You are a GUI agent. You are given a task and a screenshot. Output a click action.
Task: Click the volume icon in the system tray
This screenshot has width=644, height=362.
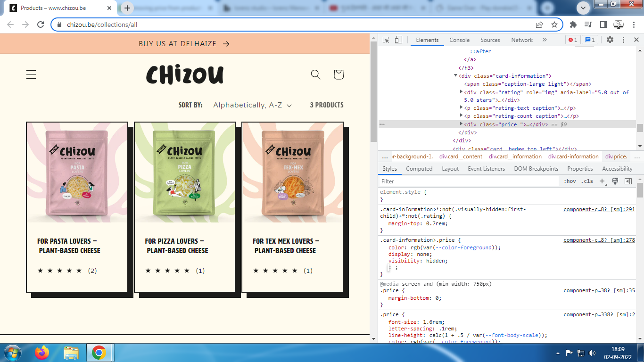pyautogui.click(x=592, y=353)
